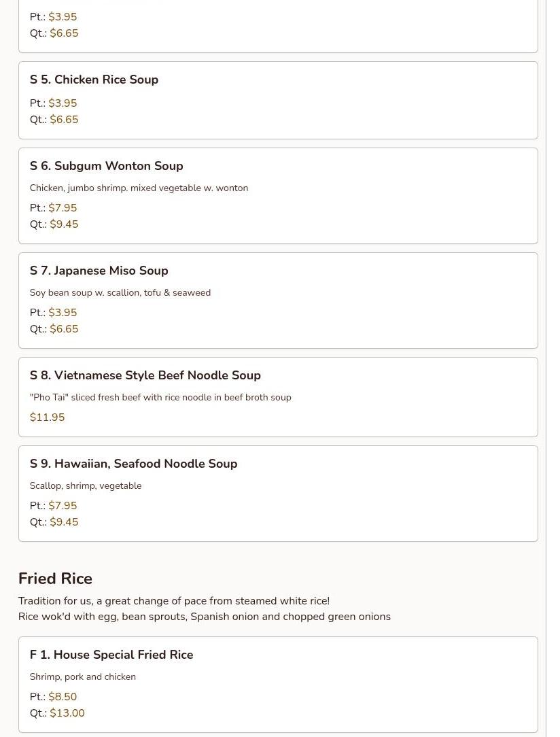This screenshot has height=737, width=560.
Task: Choose House Special Fried Rice Qt. $13.00
Action: 67,713
